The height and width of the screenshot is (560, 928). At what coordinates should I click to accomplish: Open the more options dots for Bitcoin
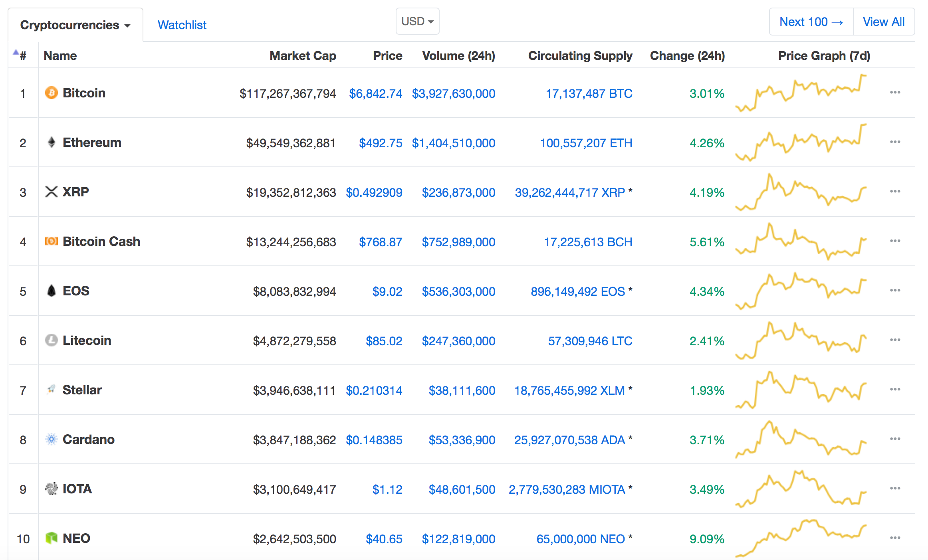tap(895, 92)
